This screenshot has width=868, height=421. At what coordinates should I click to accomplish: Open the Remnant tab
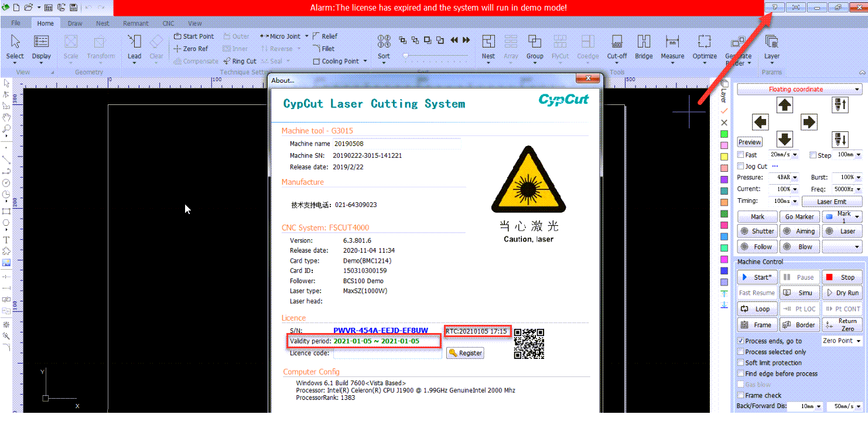[x=136, y=23]
